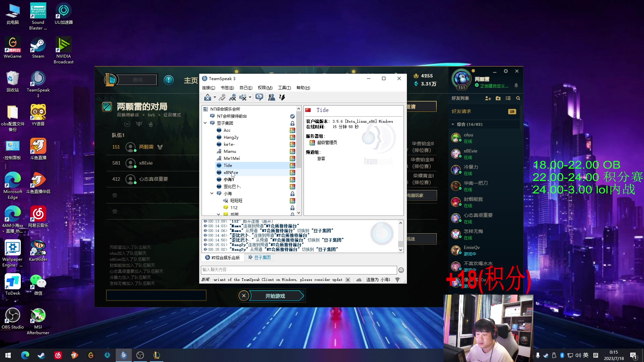Open dropdown arrow beside mute speakers icon
644x362 pixels.
coord(250,97)
